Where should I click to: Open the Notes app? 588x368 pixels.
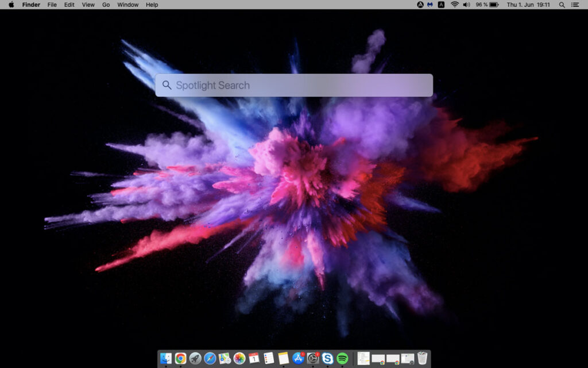click(x=283, y=357)
